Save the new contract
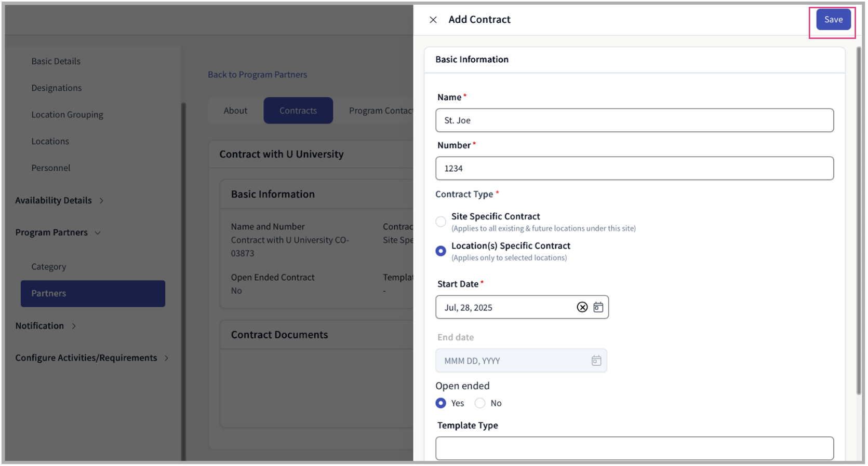Image resolution: width=868 pixels, height=466 pixels. coord(833,20)
